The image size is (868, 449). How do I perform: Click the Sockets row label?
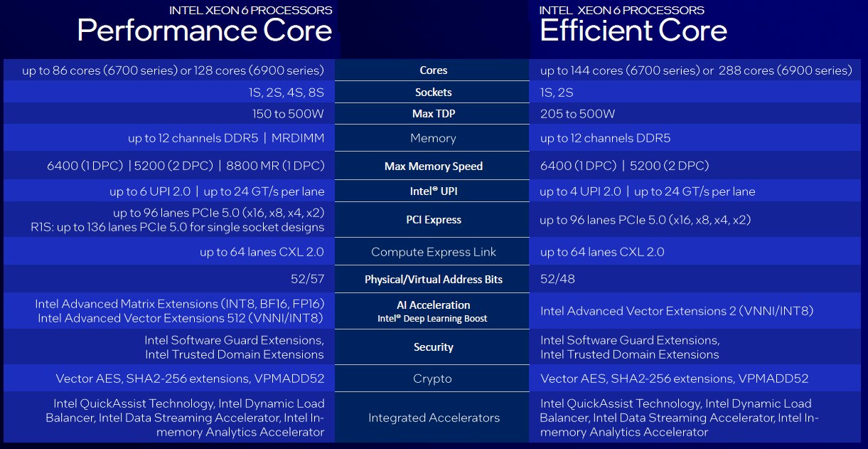(x=433, y=93)
